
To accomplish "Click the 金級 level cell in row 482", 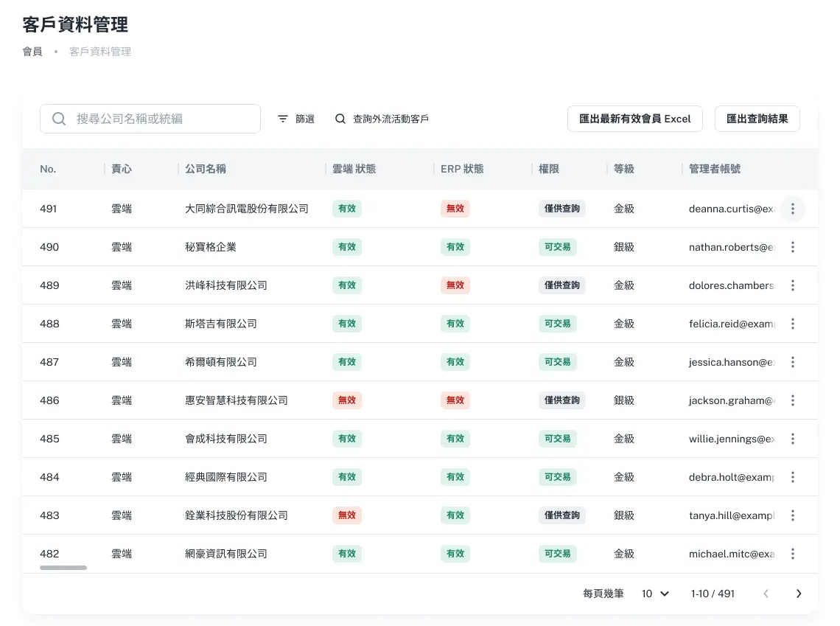I will click(623, 554).
